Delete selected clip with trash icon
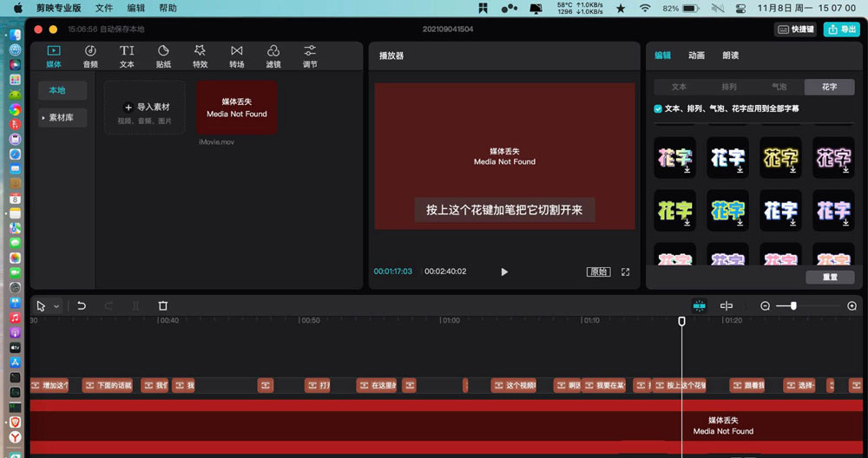The height and width of the screenshot is (458, 868). tap(163, 306)
